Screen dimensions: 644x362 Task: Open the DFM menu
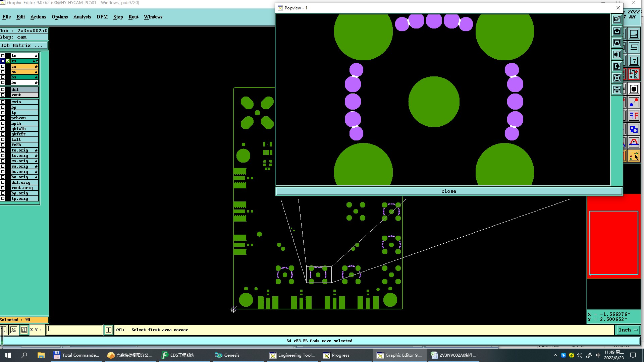(102, 17)
